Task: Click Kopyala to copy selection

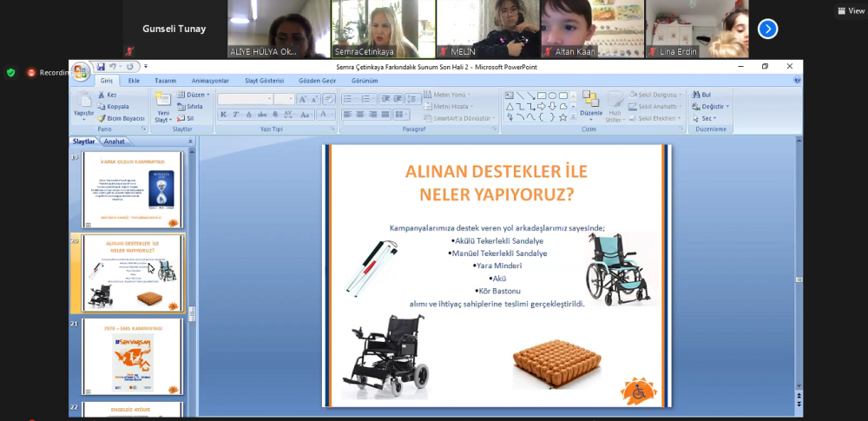Action: coord(113,107)
